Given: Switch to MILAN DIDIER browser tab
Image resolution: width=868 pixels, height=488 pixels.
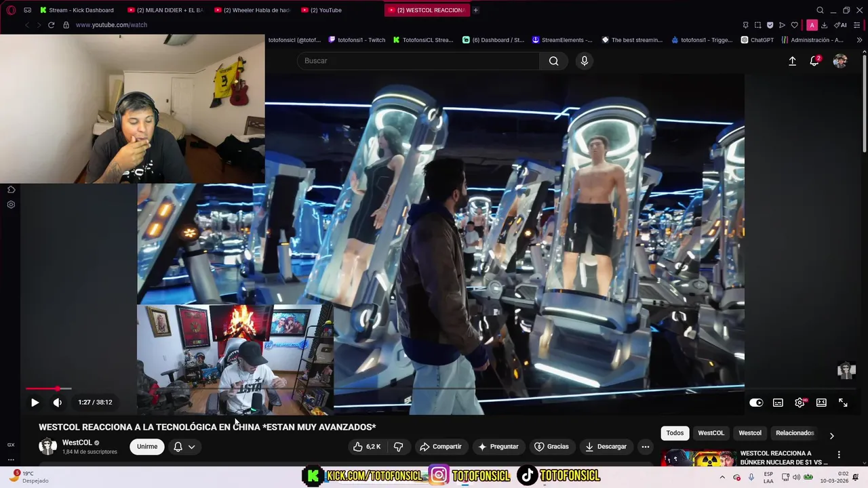Looking at the screenshot, I should (x=165, y=10).
